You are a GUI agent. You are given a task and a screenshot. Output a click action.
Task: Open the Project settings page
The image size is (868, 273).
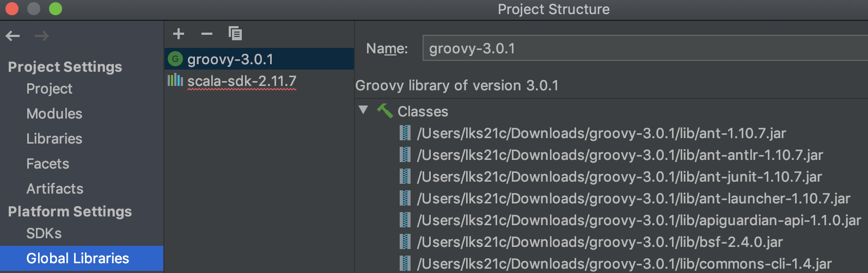[x=49, y=89]
